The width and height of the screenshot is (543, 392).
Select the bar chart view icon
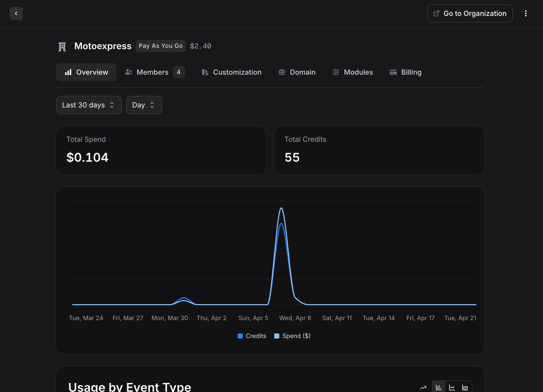[x=439, y=387]
